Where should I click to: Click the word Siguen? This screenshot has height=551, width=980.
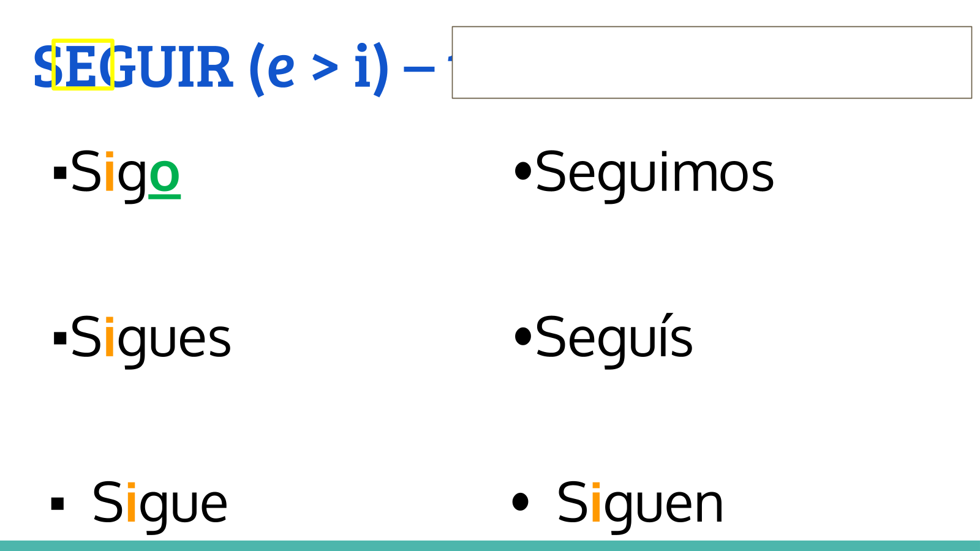tap(640, 504)
